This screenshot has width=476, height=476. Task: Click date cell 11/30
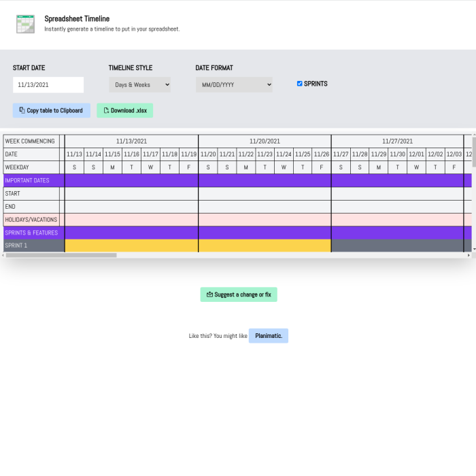click(x=397, y=154)
